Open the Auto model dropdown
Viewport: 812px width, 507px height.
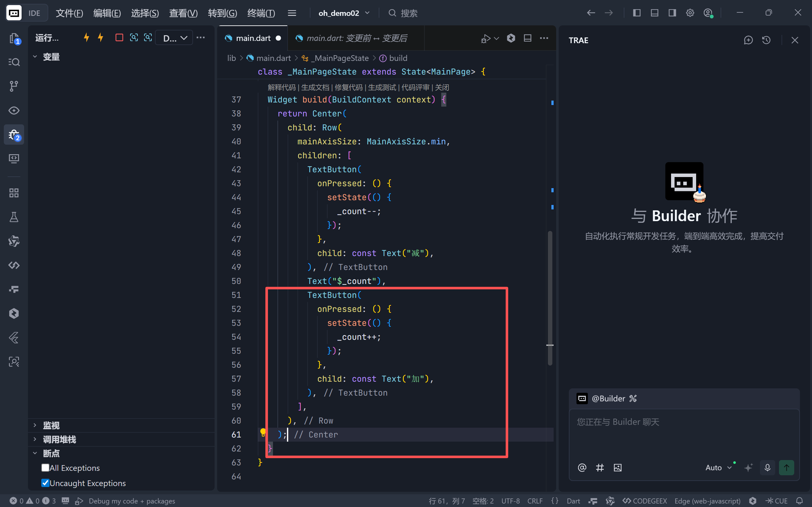coord(718,467)
